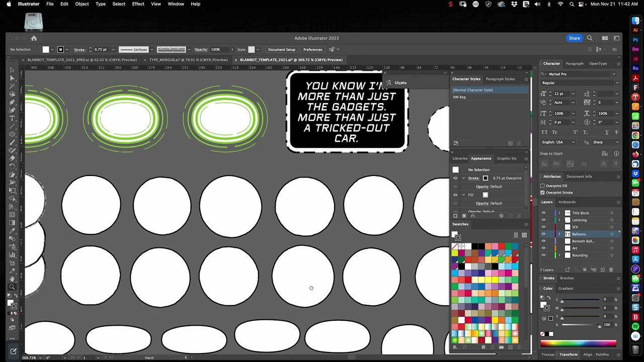Image resolution: width=644 pixels, height=362 pixels.
Task: Select the Type tool
Action: [x=12, y=118]
